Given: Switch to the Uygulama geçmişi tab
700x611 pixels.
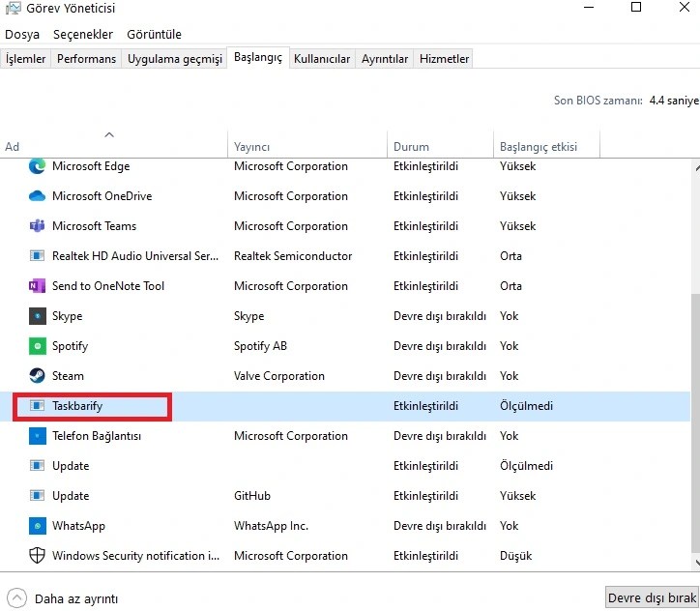Looking at the screenshot, I should 175,59.
